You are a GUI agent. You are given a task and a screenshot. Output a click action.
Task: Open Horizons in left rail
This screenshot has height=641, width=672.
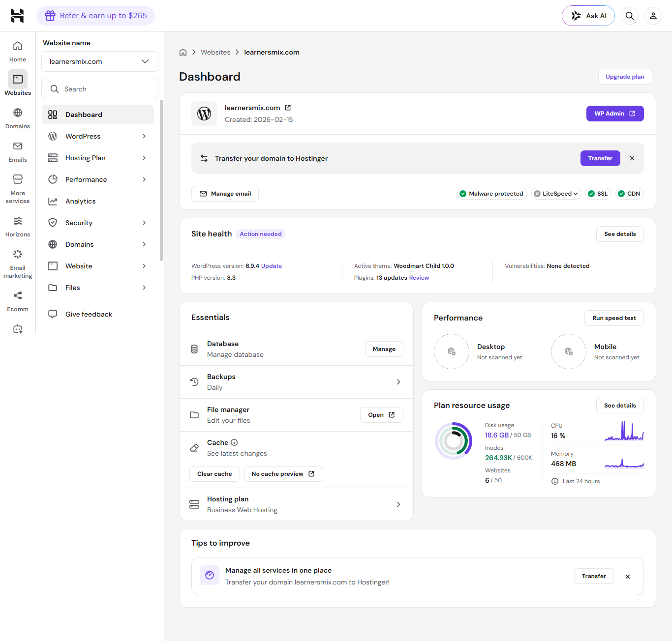18,227
